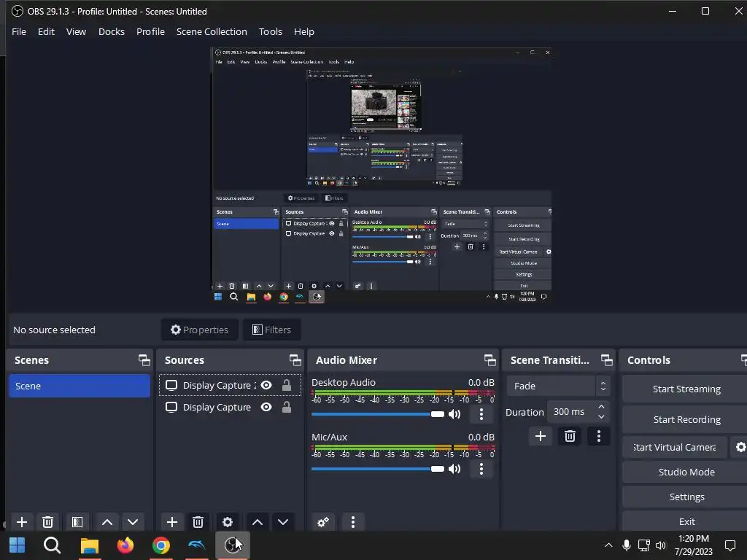The image size is (747, 560).
Task: Move scene up arrow
Action: (x=107, y=522)
